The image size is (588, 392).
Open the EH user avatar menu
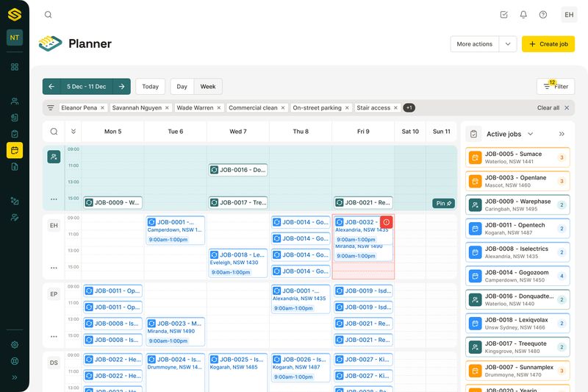tap(569, 15)
